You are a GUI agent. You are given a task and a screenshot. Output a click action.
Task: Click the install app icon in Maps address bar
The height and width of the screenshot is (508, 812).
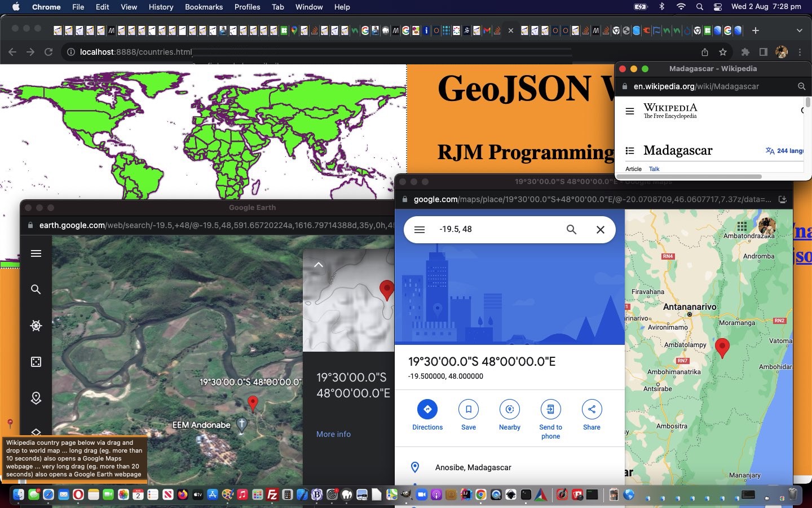783,199
